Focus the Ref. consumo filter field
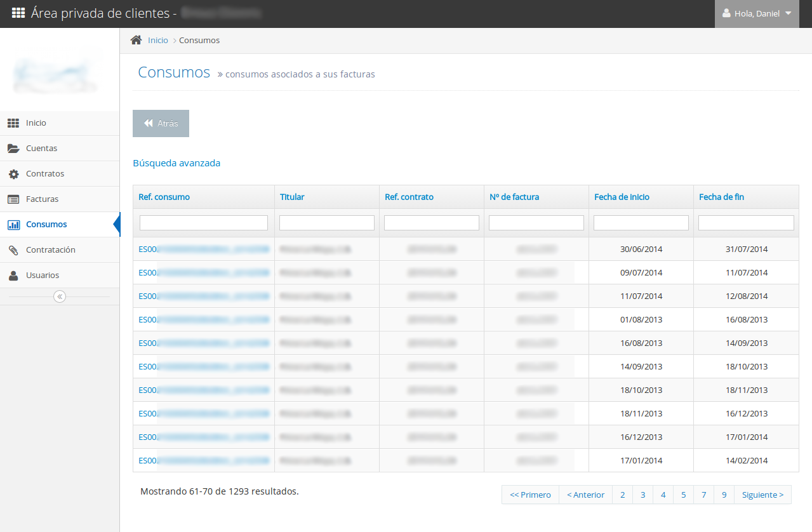The image size is (812, 532). tap(204, 223)
